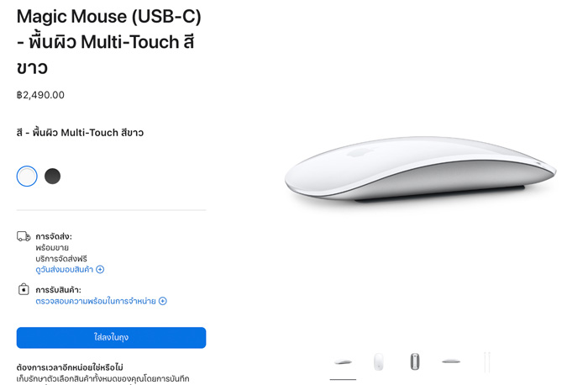Select the black color swatch
Viewport: 588px width, 385px height.
(x=52, y=176)
